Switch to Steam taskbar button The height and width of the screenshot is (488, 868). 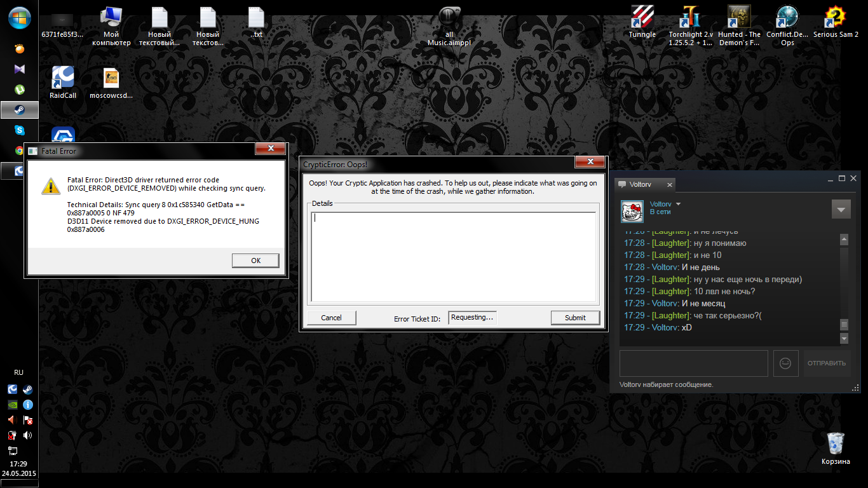point(20,110)
